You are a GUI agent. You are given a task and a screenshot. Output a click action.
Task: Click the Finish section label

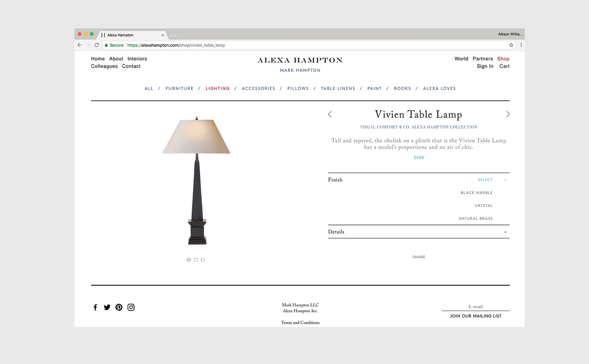[335, 180]
